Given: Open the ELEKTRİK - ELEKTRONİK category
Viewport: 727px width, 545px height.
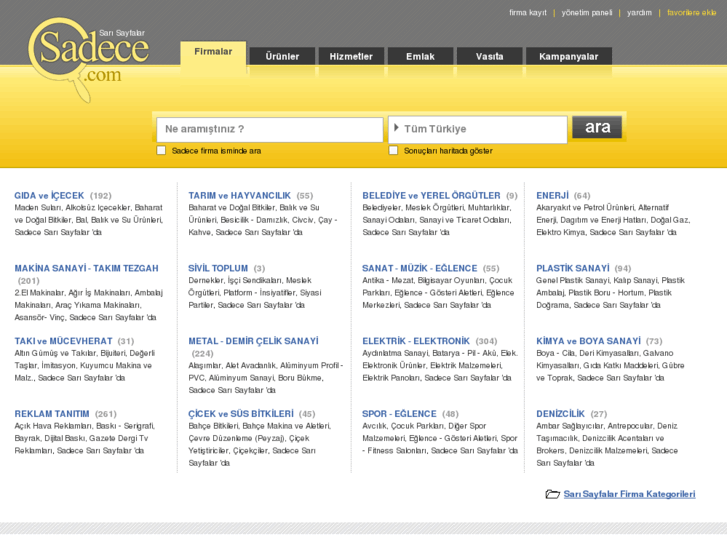Looking at the screenshot, I should point(415,341).
